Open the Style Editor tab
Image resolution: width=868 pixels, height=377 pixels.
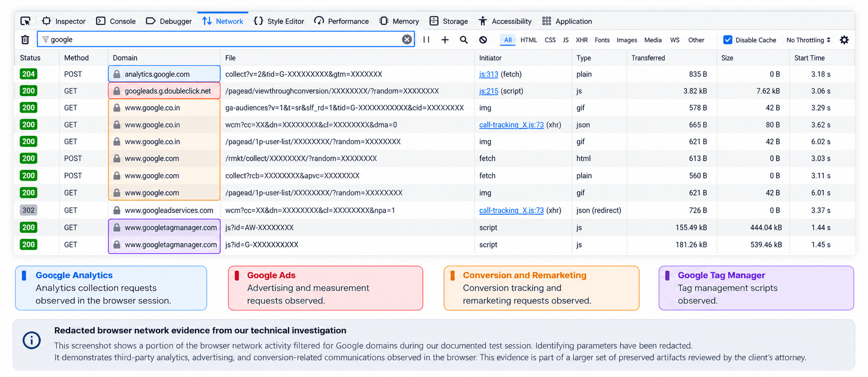[x=279, y=21]
